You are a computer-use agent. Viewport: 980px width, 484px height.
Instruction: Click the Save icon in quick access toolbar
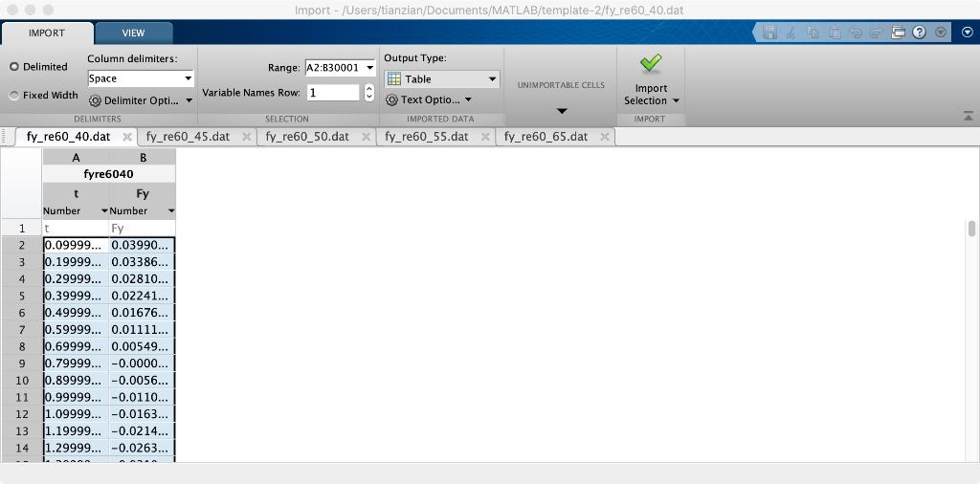click(770, 33)
